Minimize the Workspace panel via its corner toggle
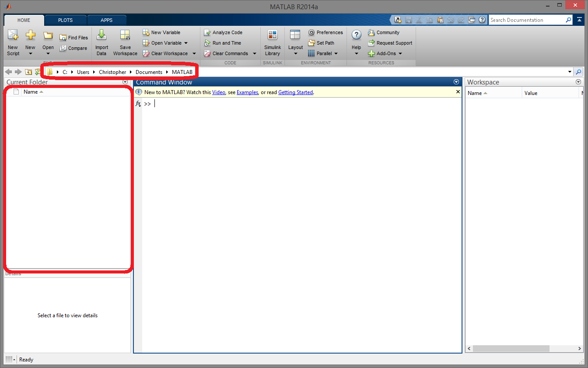Image resolution: width=588 pixels, height=368 pixels. tap(578, 81)
